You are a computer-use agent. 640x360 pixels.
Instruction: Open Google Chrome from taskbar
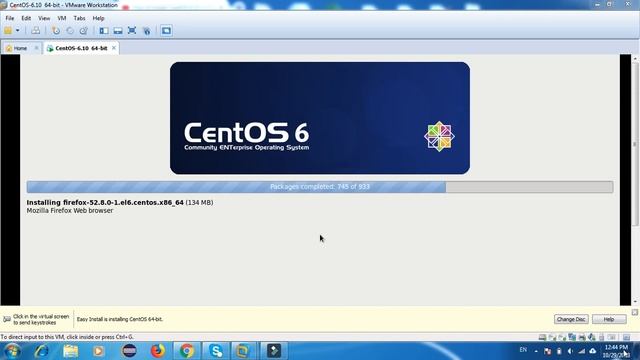coord(187,351)
